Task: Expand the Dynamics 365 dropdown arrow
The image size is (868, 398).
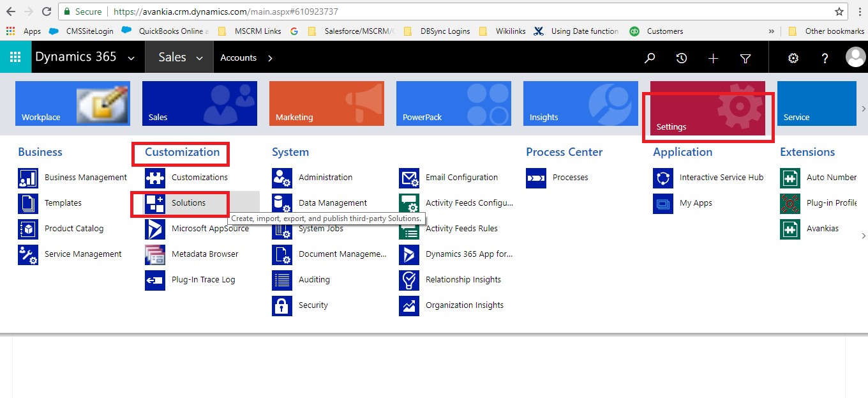Action: (131, 58)
